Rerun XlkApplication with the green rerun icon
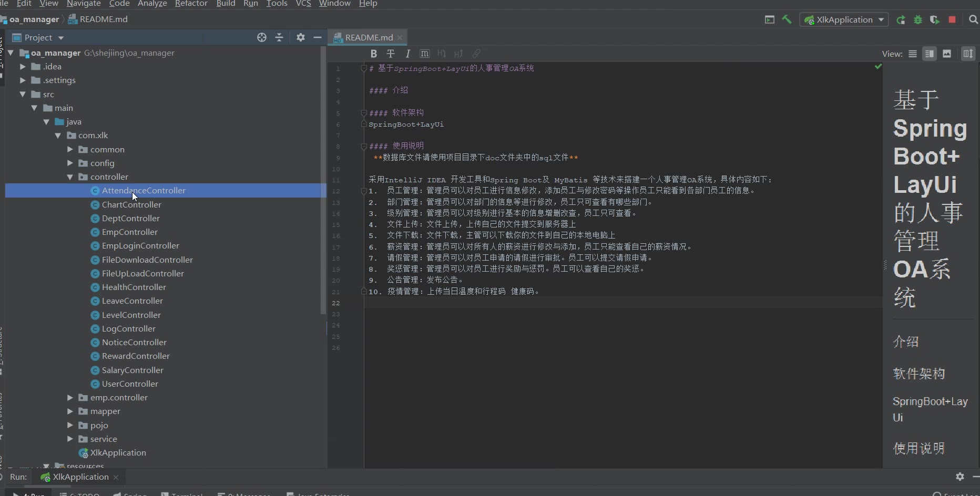 (x=901, y=19)
